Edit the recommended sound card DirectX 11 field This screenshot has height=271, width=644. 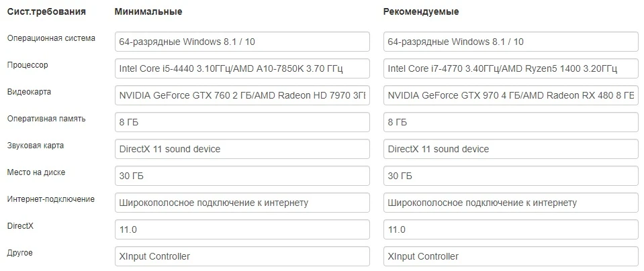[510, 149]
